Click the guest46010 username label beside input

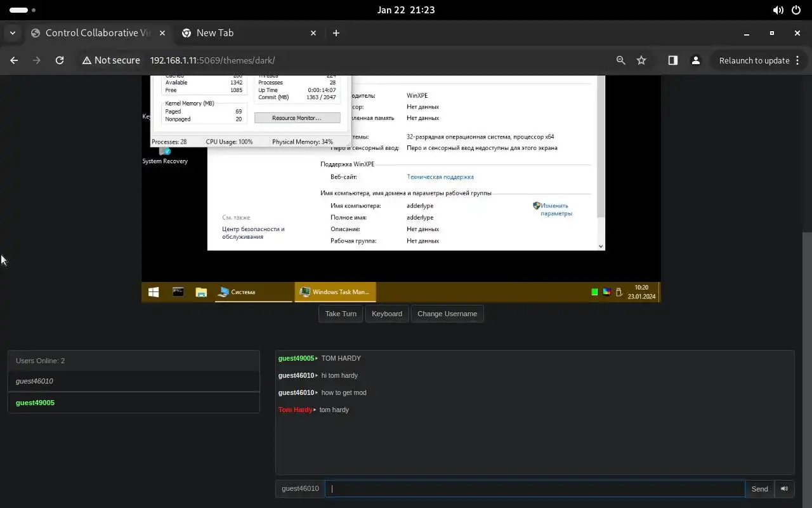tap(300, 488)
